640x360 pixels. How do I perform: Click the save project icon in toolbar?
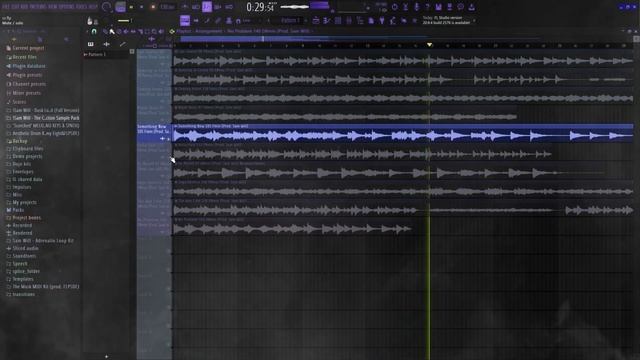[x=438, y=7]
